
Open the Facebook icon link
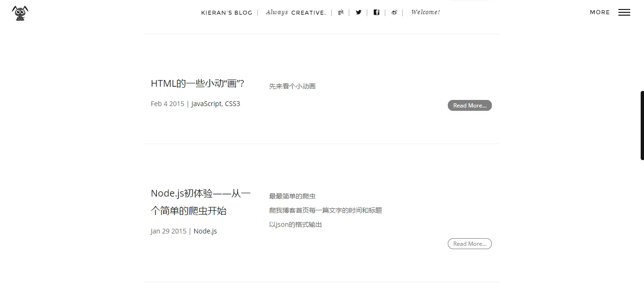[x=376, y=12]
